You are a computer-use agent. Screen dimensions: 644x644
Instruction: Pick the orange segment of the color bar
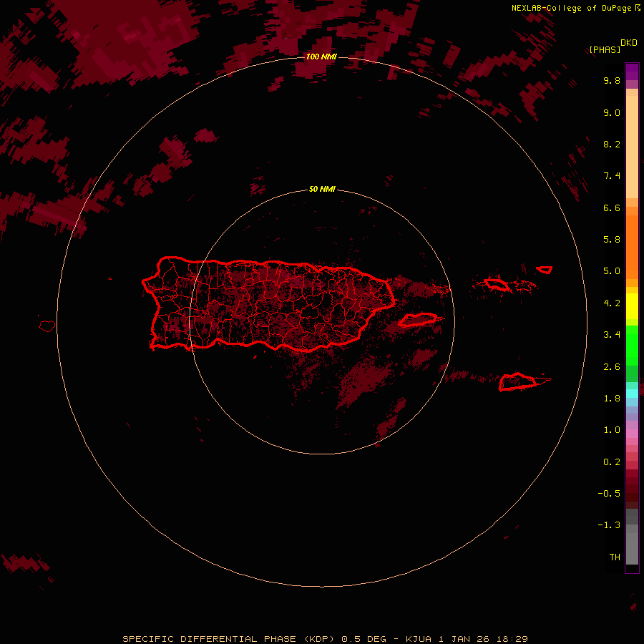[x=632, y=247]
